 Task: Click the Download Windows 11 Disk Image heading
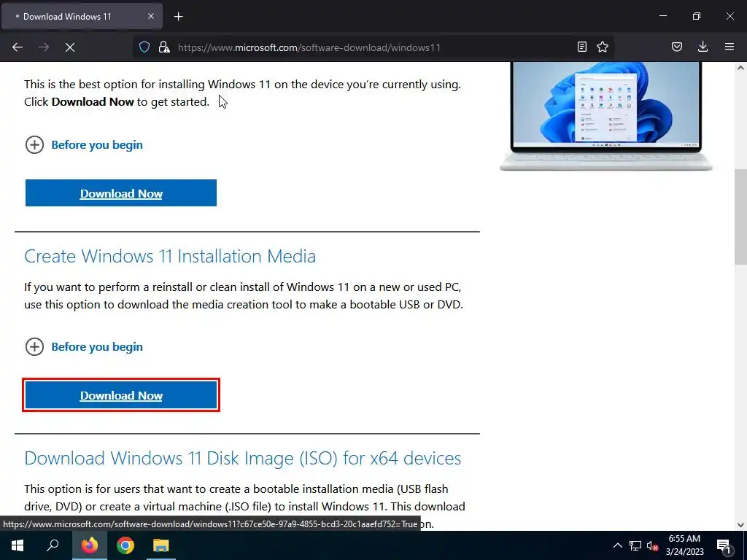(242, 458)
